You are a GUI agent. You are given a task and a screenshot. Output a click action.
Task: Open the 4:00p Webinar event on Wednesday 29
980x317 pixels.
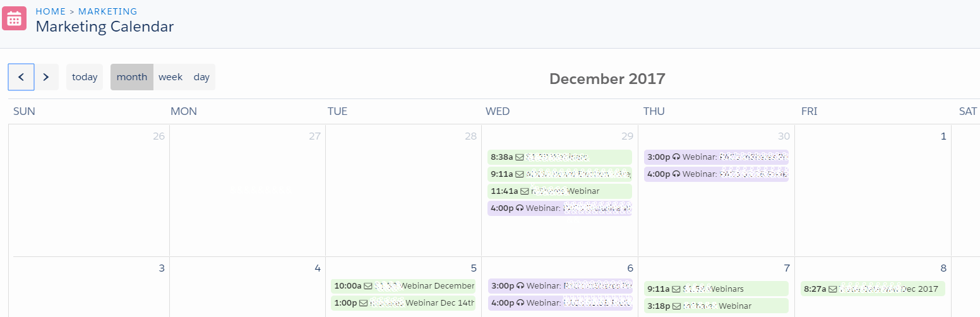tap(559, 208)
